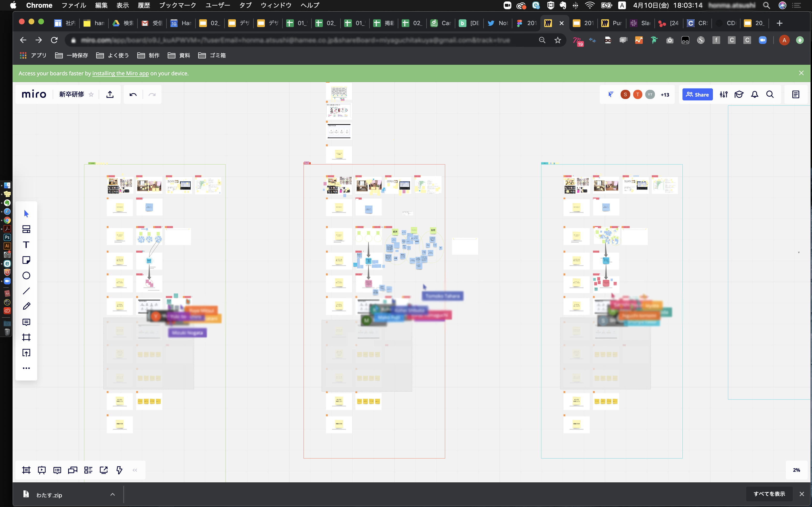Toggle collaborators' cursors visibility
812x507 pixels.
[x=611, y=95]
